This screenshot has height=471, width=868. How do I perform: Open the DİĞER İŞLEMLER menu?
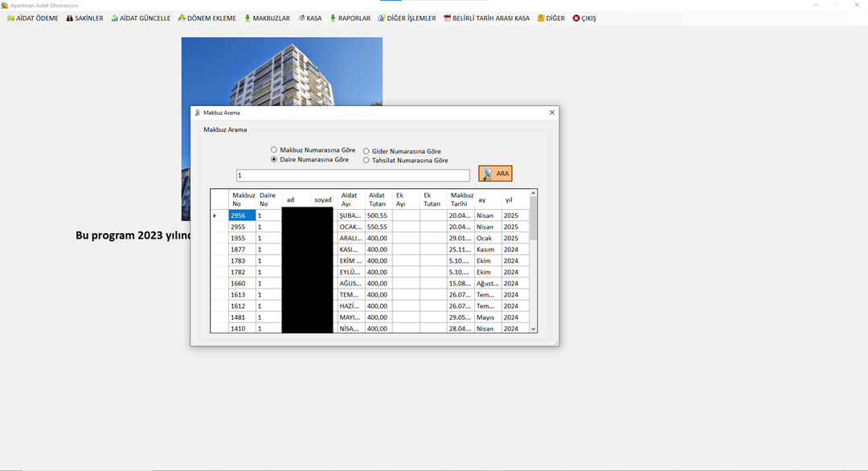[407, 18]
